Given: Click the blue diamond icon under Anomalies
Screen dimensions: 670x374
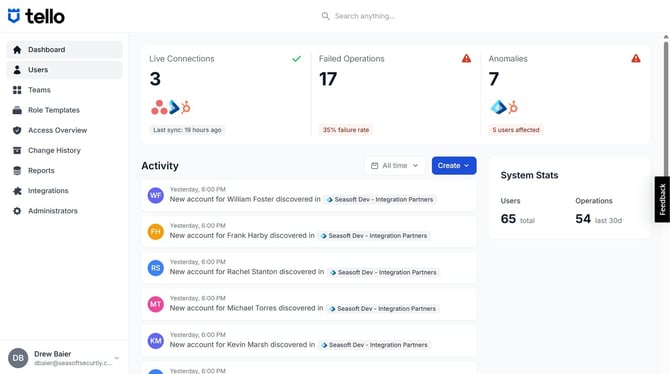Looking at the screenshot, I should coord(498,107).
